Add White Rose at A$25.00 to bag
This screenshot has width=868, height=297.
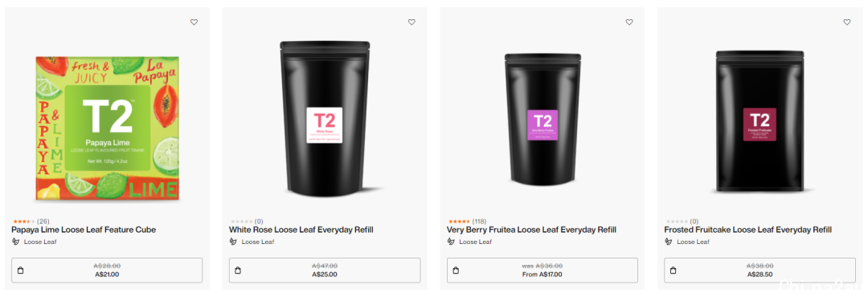tap(325, 271)
